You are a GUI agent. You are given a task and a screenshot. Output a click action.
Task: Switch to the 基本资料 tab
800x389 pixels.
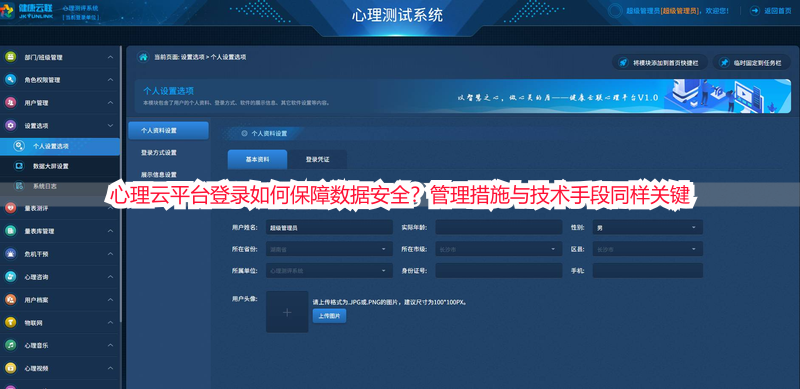click(257, 159)
